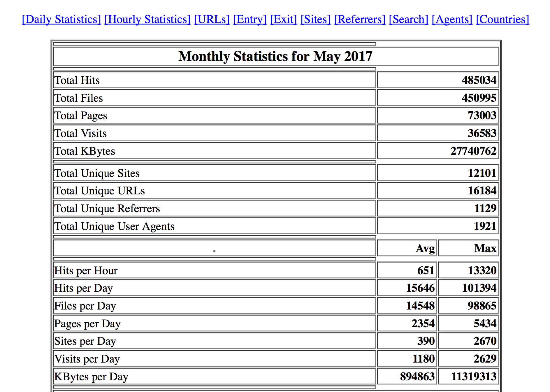Viewport: 550px width, 392px height.
Task: Click the Total KBytes row label
Action: click(x=85, y=151)
